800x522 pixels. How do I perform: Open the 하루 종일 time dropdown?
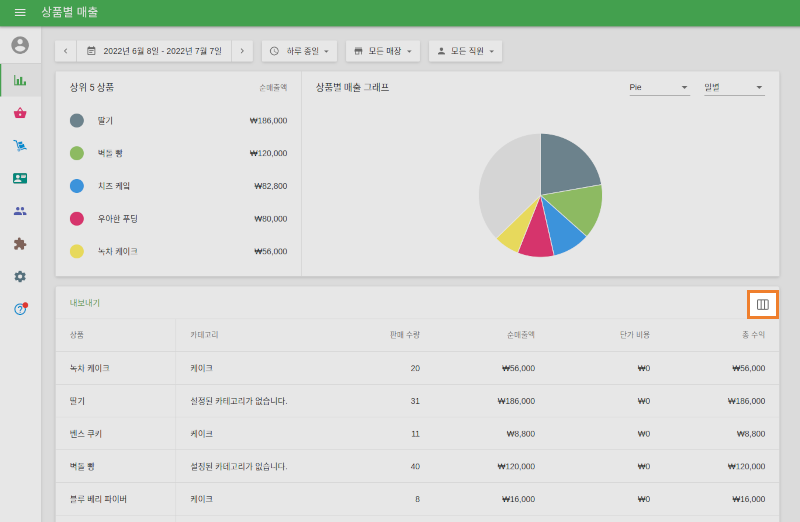(x=299, y=51)
